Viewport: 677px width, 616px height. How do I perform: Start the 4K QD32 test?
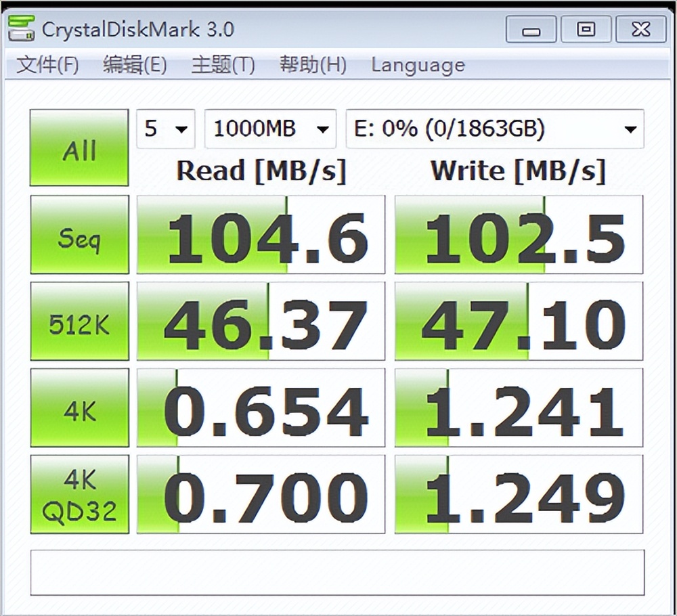pyautogui.click(x=79, y=495)
